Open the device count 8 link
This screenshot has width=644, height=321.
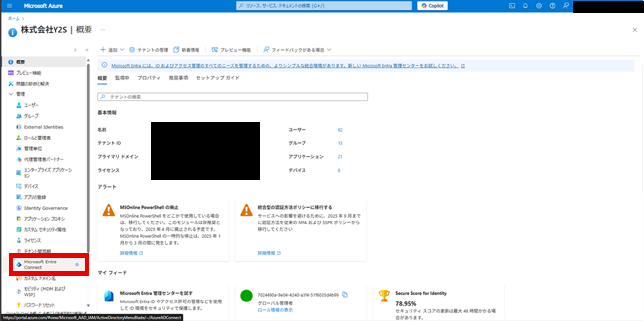click(x=339, y=170)
